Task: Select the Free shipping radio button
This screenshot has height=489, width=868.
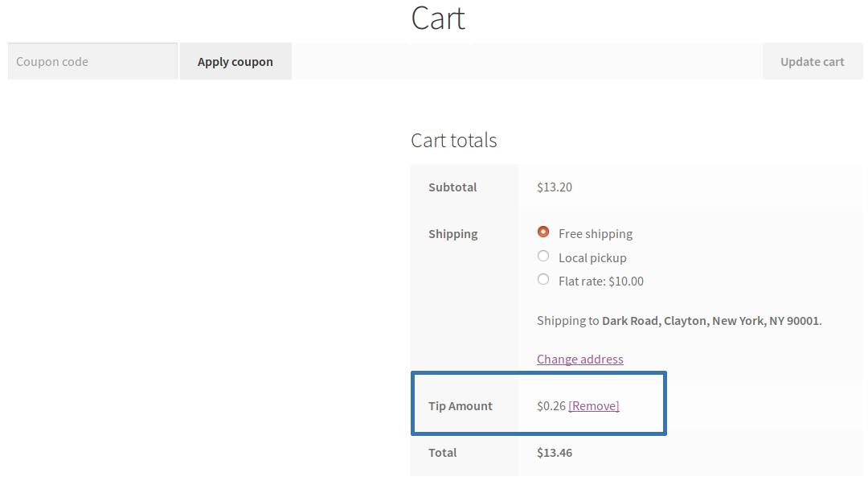Action: point(543,233)
